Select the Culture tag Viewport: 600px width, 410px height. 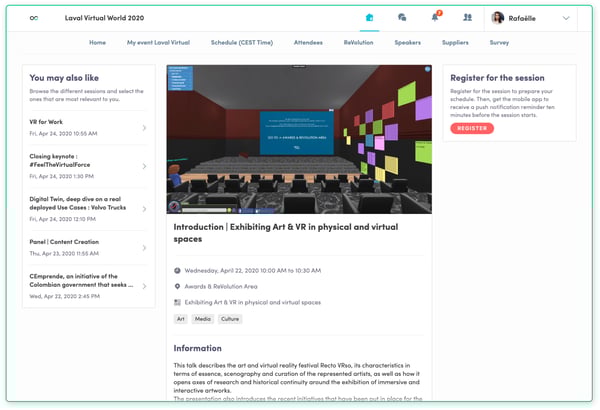(x=230, y=319)
